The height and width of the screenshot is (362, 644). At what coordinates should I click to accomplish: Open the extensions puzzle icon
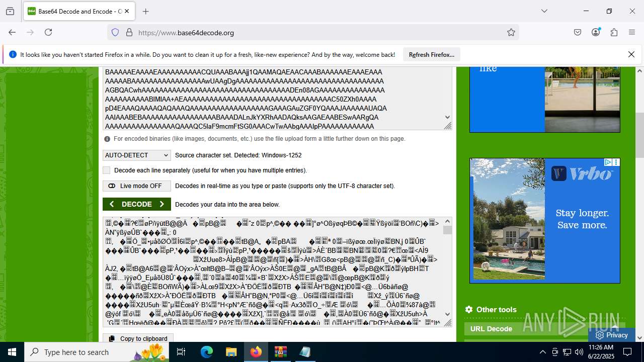pos(614,32)
